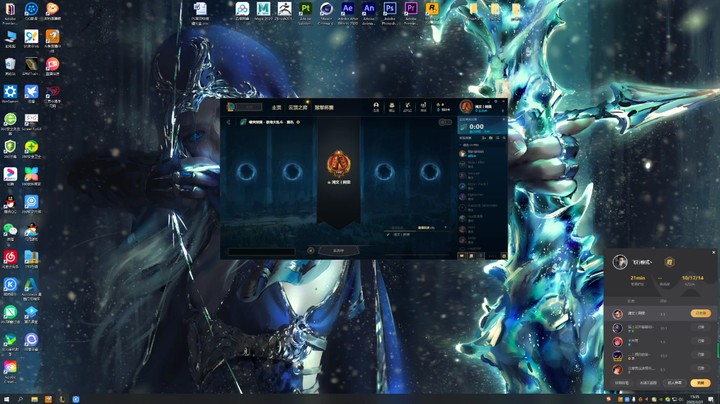This screenshot has height=404, width=720.
Task: Open the Recycle Bin desktop icon
Action: [x=10, y=67]
